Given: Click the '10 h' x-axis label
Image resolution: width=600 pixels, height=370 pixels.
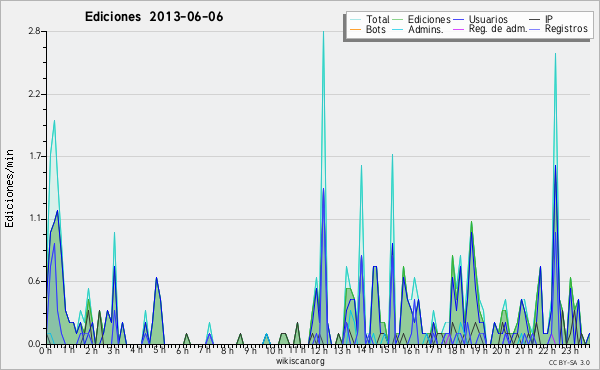Looking at the screenshot, I should pyautogui.click(x=274, y=350).
